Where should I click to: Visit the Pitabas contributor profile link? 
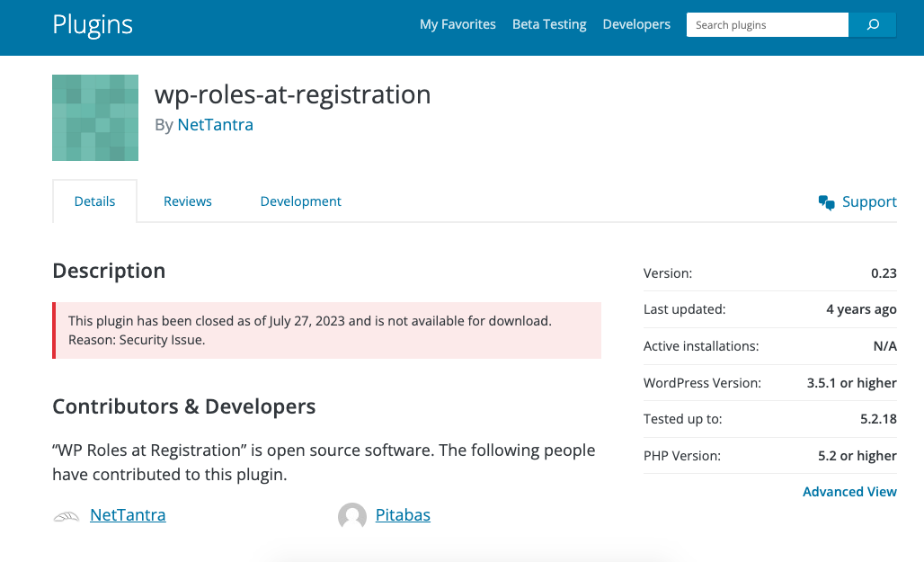tap(403, 515)
